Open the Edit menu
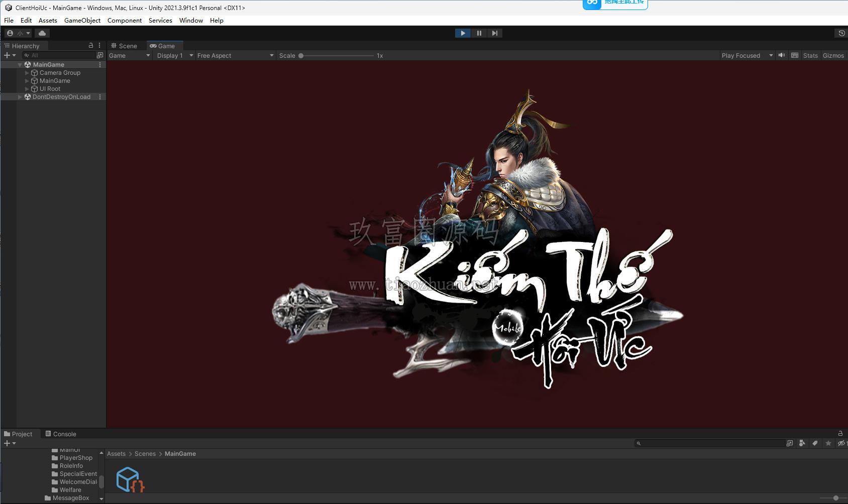The image size is (848, 504). pos(26,21)
